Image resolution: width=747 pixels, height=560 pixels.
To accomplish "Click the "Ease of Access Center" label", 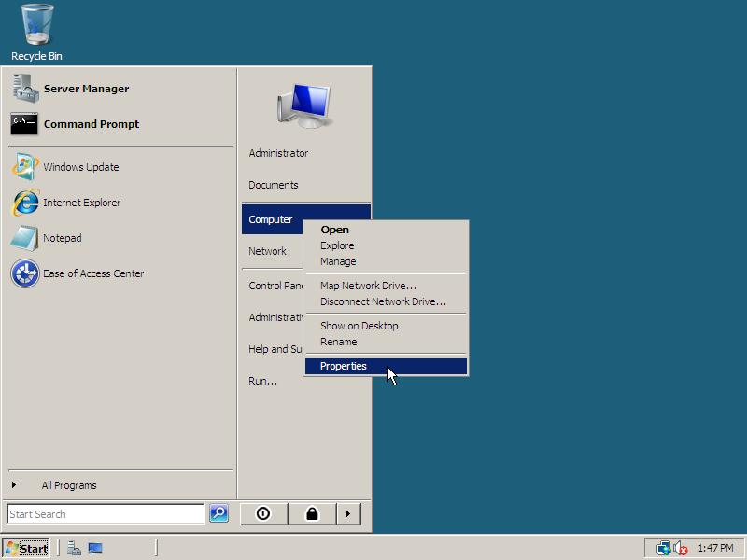I will click(93, 273).
